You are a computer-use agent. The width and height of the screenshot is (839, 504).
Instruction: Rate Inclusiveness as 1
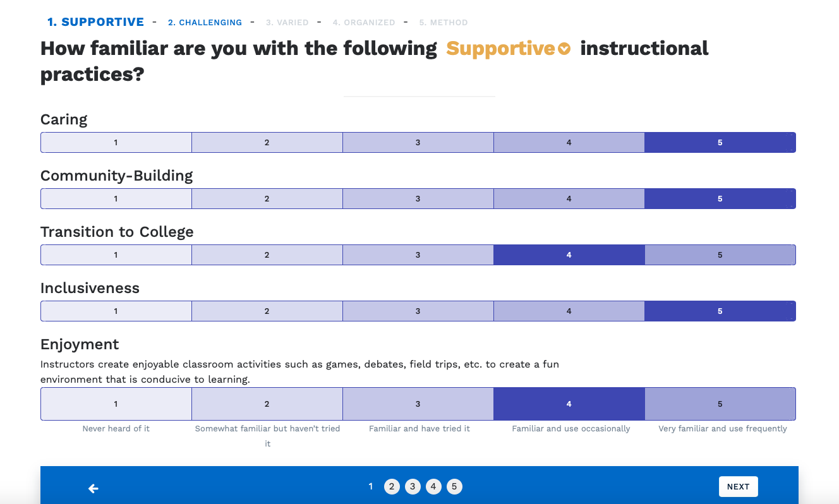116,311
